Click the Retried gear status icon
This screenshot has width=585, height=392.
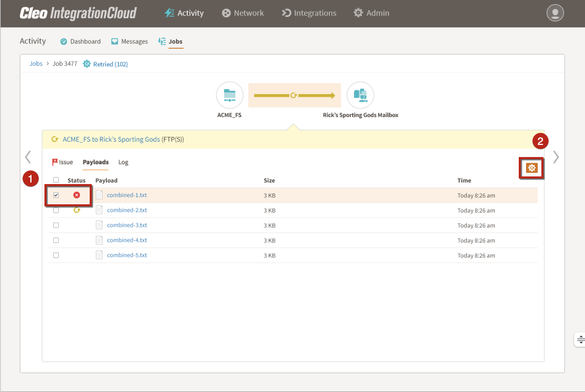point(86,64)
